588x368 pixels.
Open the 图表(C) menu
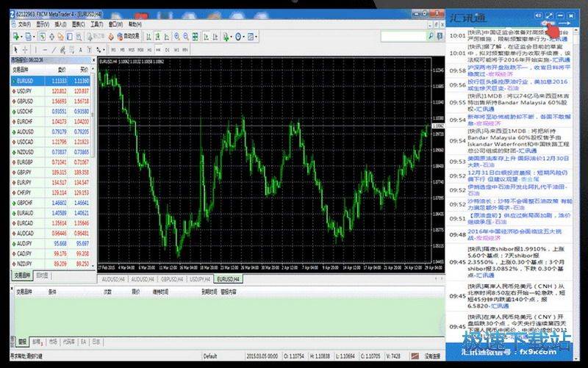click(79, 24)
